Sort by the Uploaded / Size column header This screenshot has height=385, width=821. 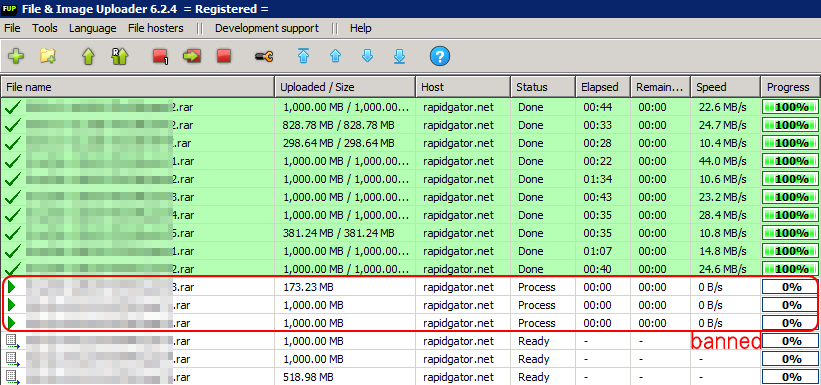[346, 87]
